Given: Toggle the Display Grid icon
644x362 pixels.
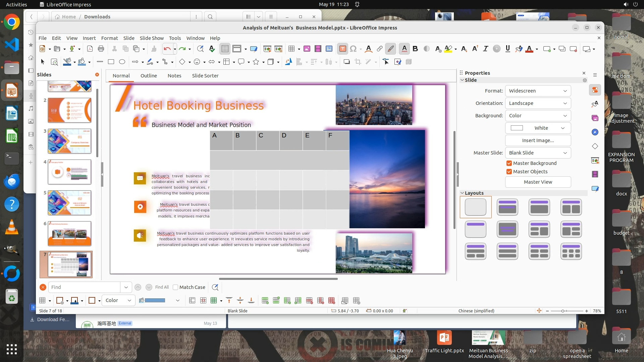Looking at the screenshot, I should pyautogui.click(x=225, y=49).
